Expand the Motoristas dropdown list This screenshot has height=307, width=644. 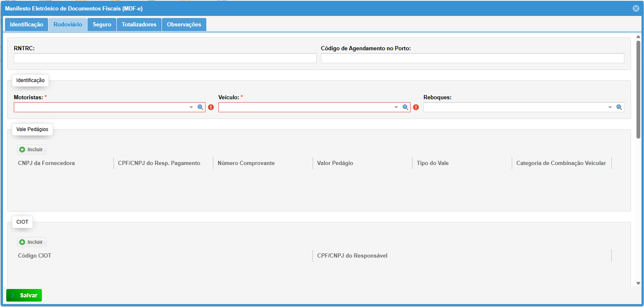coord(191,107)
